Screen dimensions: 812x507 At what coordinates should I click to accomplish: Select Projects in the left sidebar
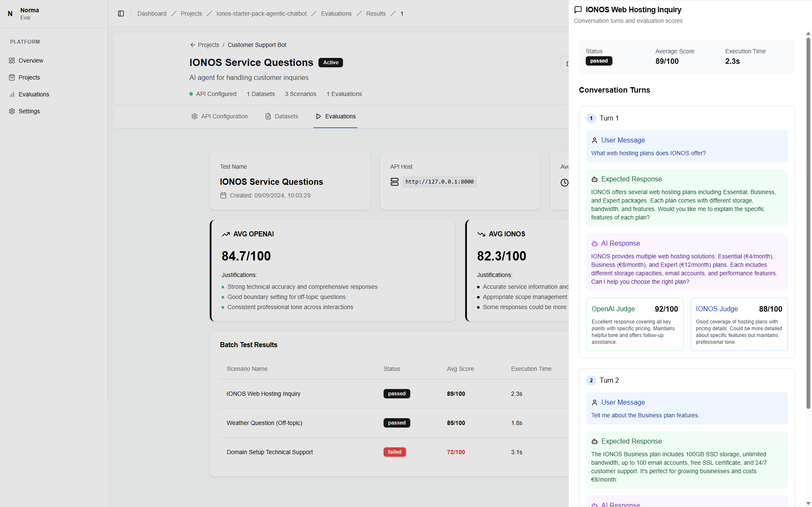tap(29, 77)
